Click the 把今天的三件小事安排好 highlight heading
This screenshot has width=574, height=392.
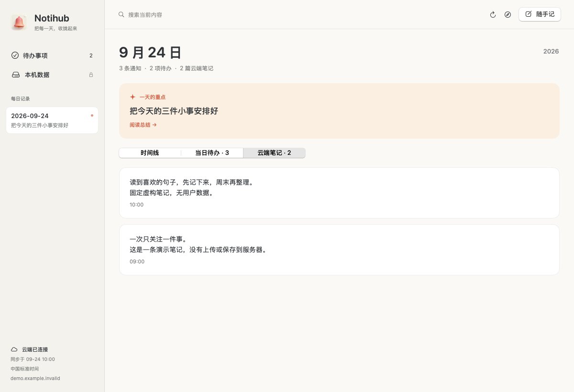(174, 111)
